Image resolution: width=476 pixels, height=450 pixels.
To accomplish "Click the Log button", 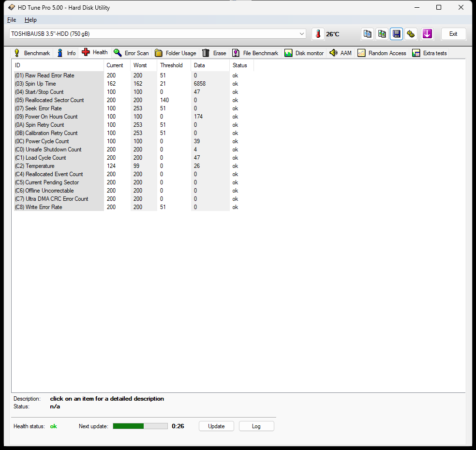I will [x=256, y=426].
